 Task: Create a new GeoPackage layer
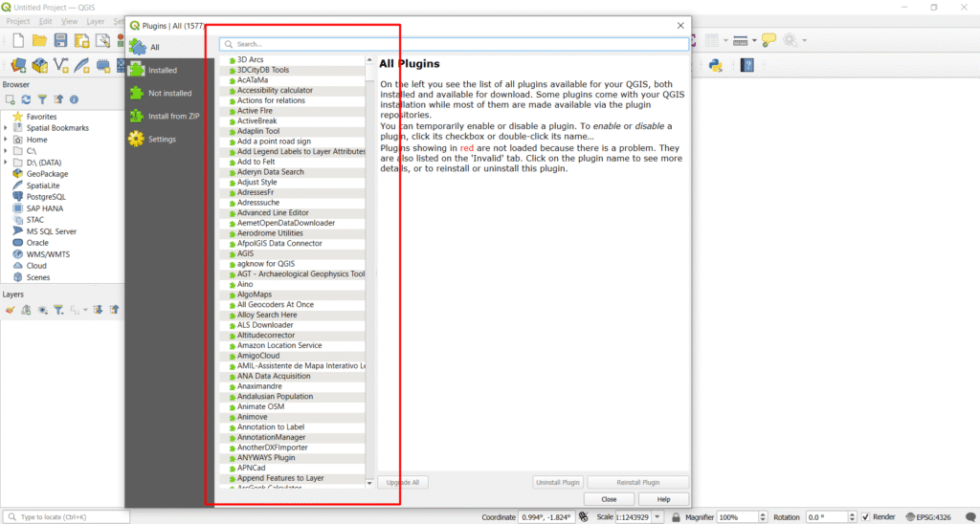click(40, 65)
